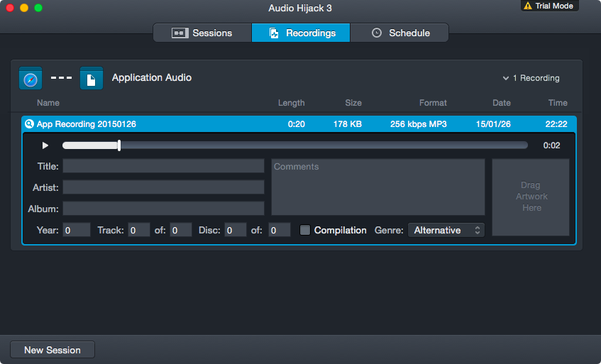Click the Safari source app icon

(31, 78)
